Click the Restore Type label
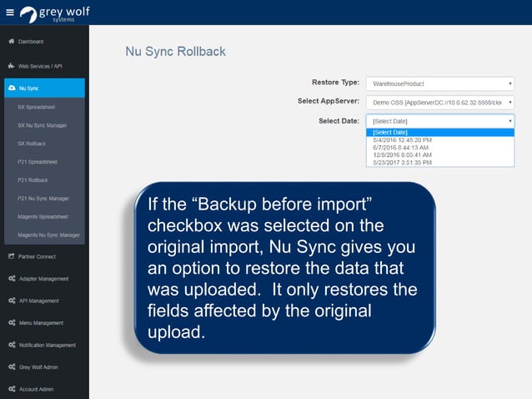This screenshot has height=399, width=532. (335, 83)
